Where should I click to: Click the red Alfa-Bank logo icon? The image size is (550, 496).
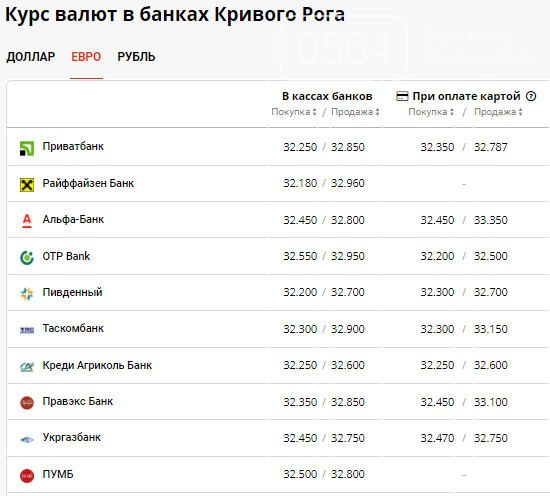pos(27,221)
